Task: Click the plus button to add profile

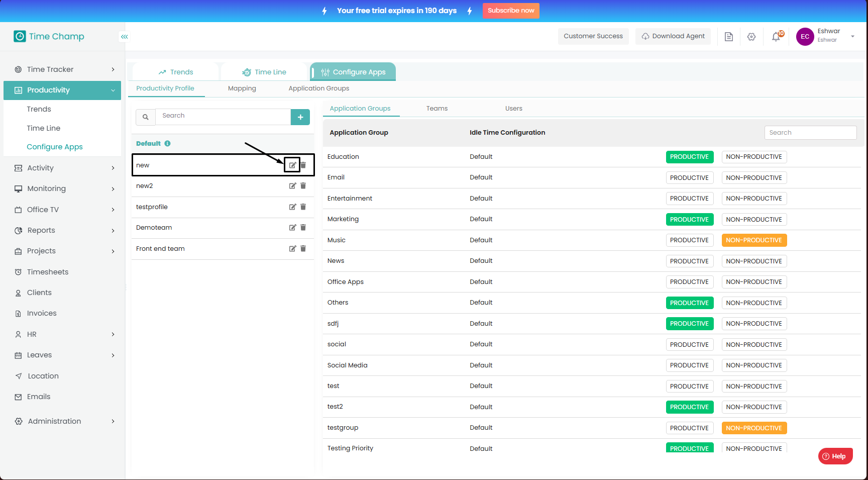Action: point(300,117)
